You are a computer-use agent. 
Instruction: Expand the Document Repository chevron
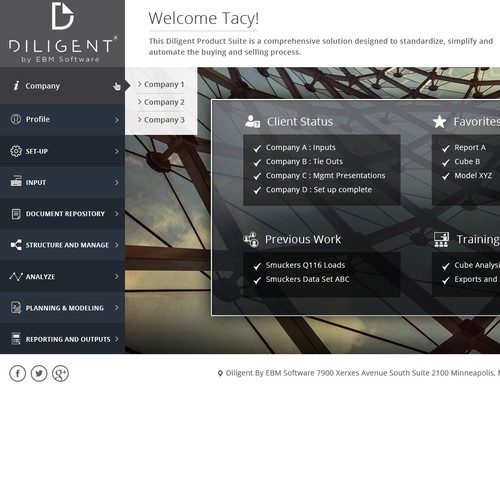(x=116, y=213)
